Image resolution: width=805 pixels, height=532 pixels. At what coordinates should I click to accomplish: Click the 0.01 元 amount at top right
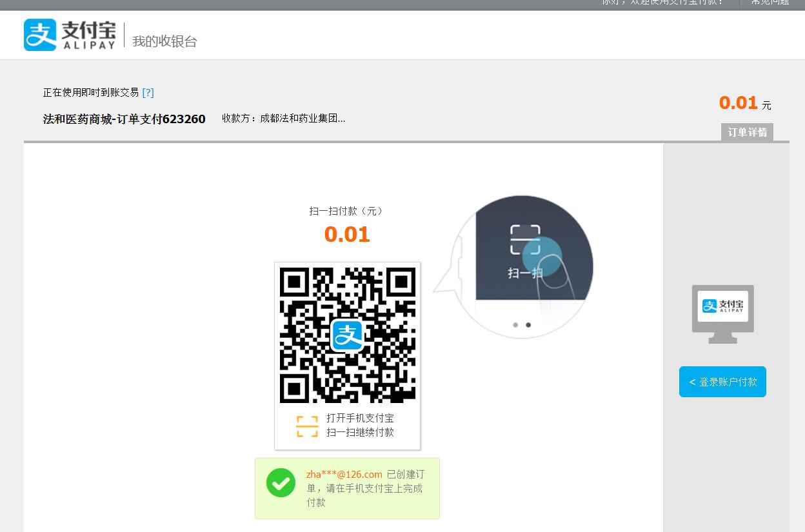pyautogui.click(x=745, y=103)
